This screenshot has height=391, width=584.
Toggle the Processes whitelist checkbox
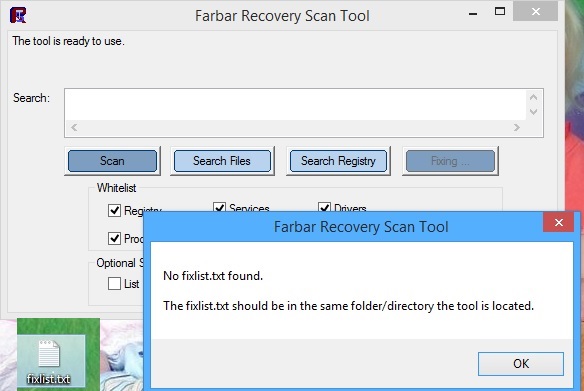tap(114, 238)
